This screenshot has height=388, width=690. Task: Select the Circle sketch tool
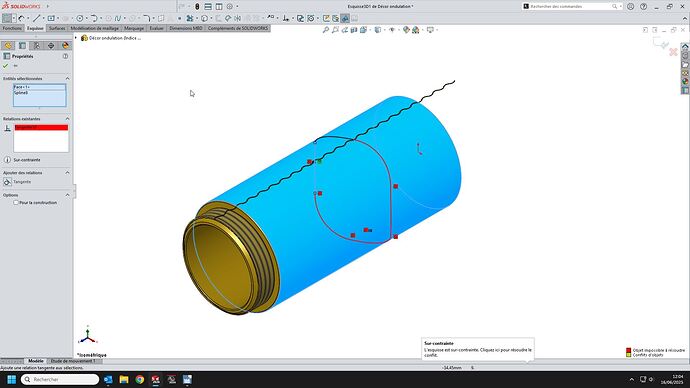[80, 18]
